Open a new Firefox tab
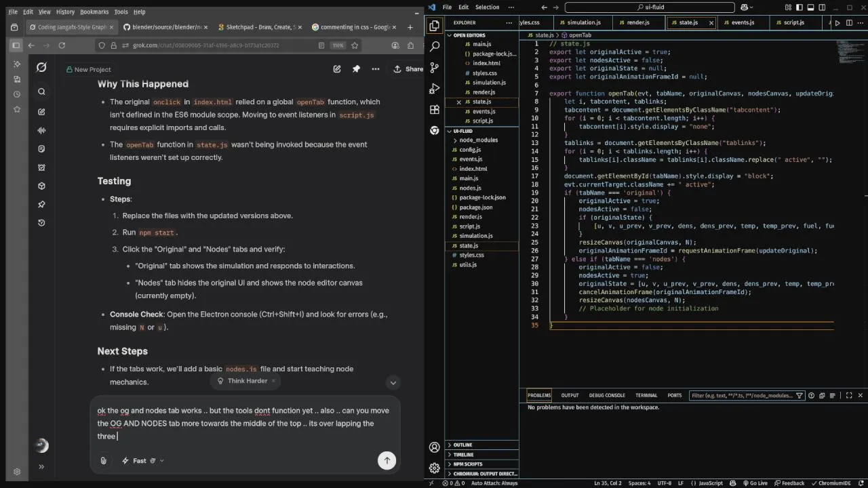 (410, 27)
